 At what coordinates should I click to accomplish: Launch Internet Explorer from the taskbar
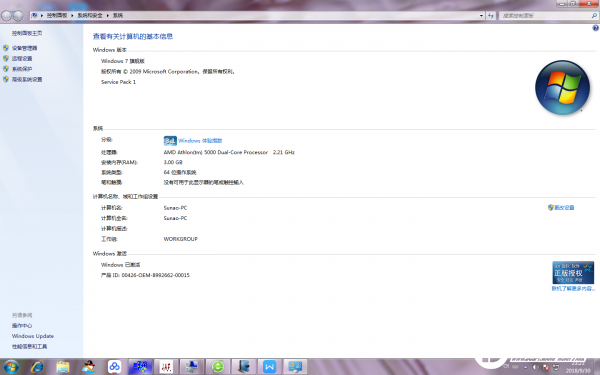[37, 367]
